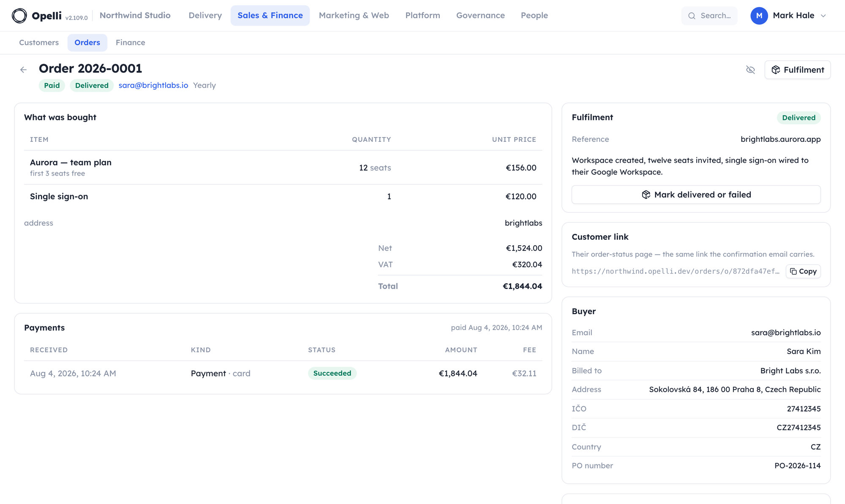Click the Succeeded payment status badge
This screenshot has width=845, height=504.
click(332, 373)
